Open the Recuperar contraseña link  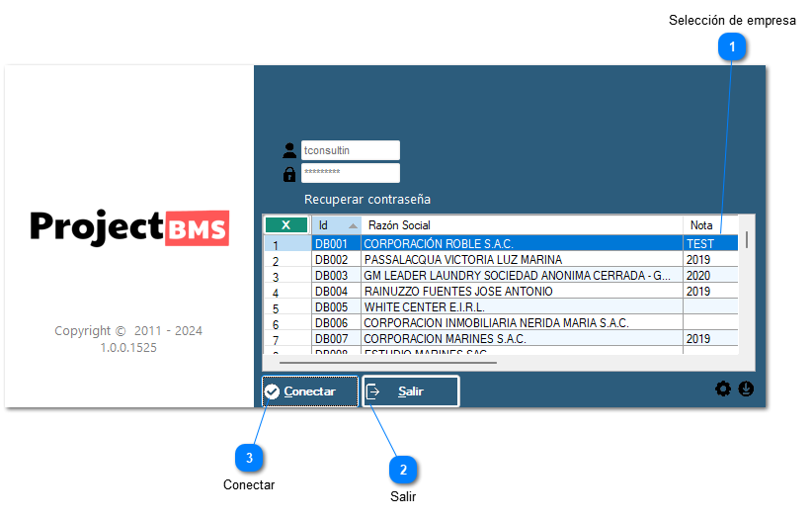[367, 199]
